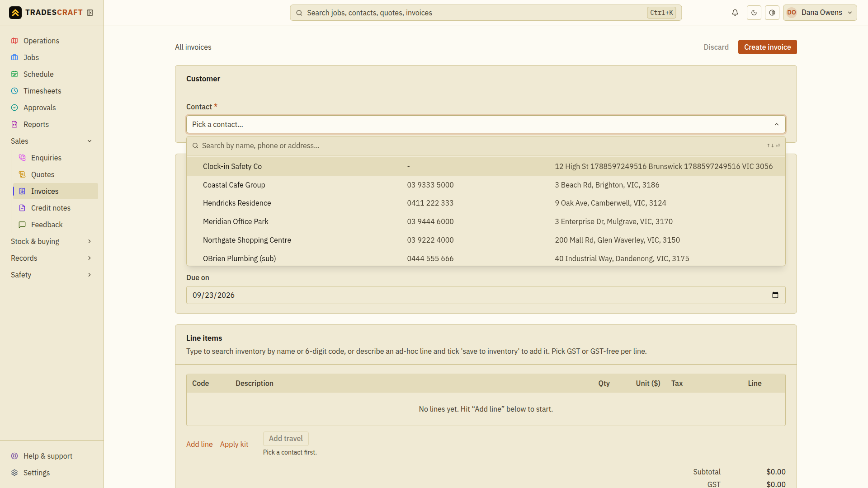Click the Invoices icon in sidebar
868x488 pixels.
click(x=22, y=191)
